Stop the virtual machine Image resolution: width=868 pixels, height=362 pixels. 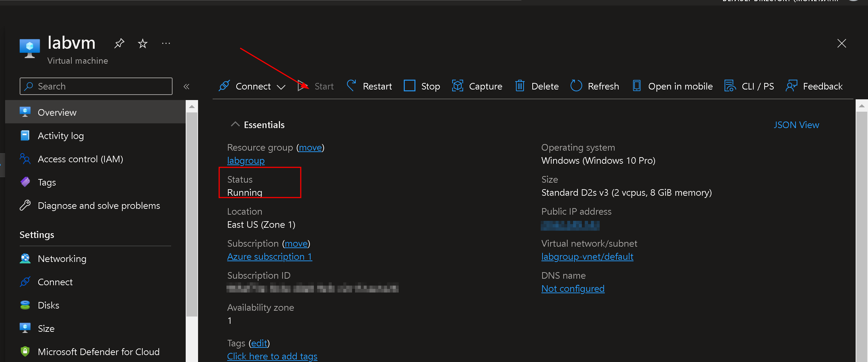[422, 86]
